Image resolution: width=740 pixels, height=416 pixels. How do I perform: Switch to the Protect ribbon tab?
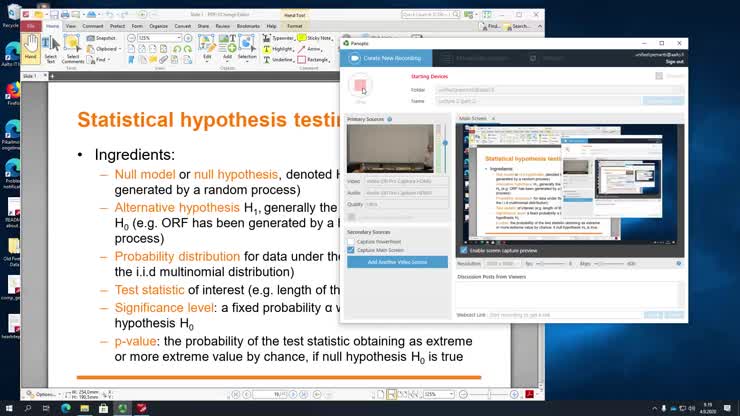click(x=118, y=26)
